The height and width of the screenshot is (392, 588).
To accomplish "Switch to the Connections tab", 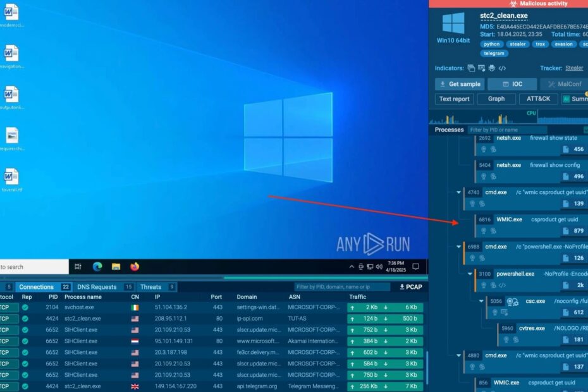I will click(44, 287).
